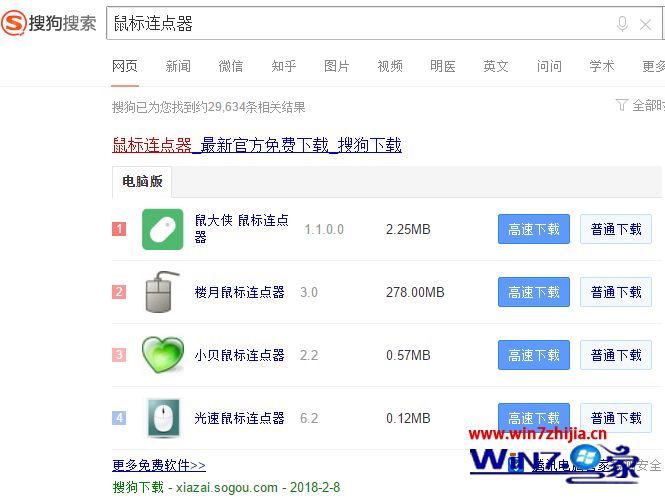Screen dimensions: 665x503
Task: Open the filter funnel icon next to 全部时间
Action: (x=621, y=105)
